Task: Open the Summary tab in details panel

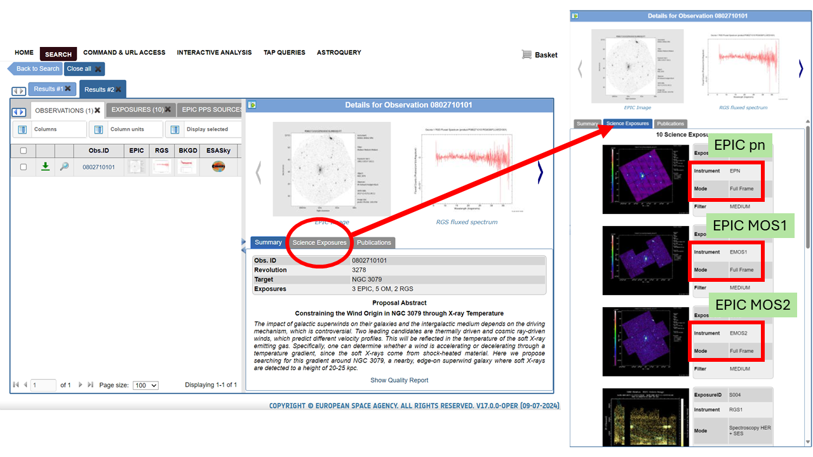Action: [x=268, y=242]
